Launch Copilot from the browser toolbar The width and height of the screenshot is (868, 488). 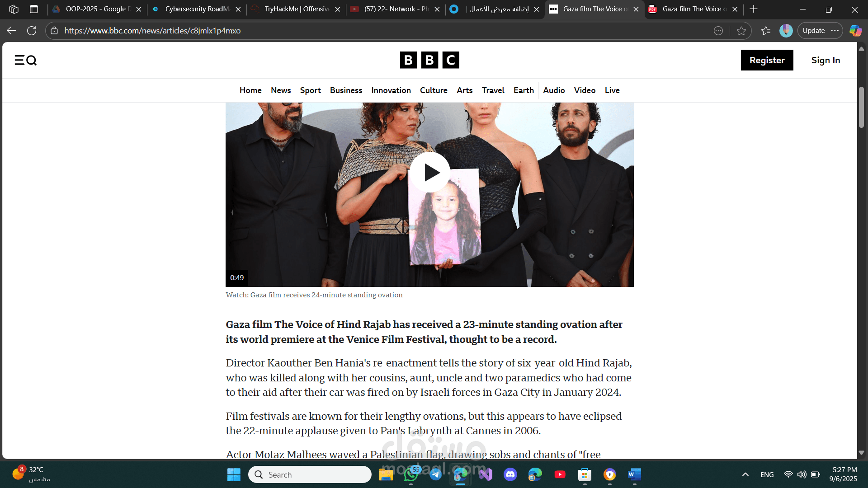855,31
